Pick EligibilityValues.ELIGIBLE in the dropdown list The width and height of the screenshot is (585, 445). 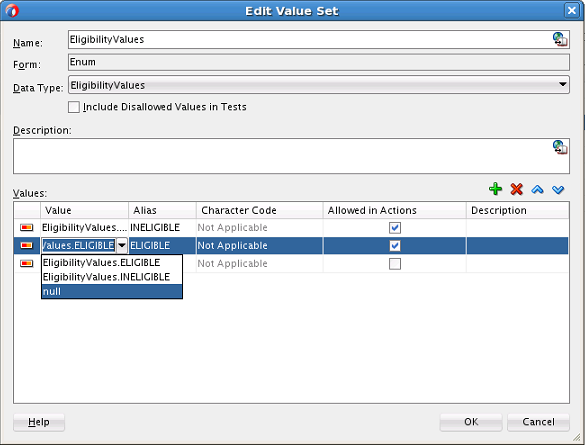112,263
